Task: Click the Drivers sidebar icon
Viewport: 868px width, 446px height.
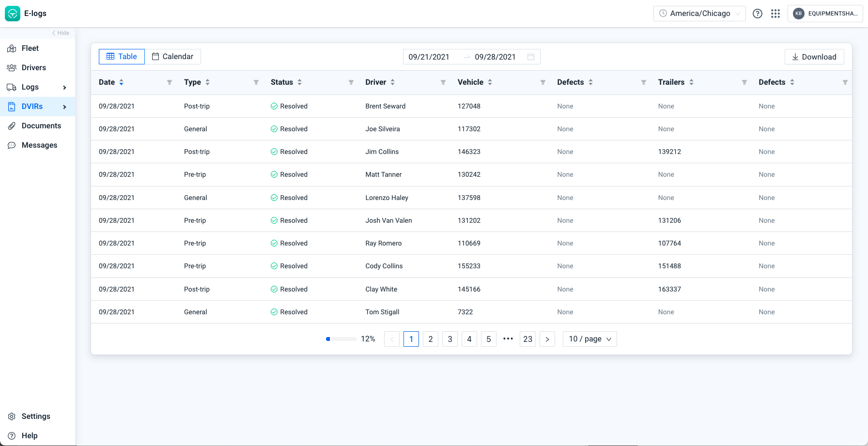Action: point(12,68)
